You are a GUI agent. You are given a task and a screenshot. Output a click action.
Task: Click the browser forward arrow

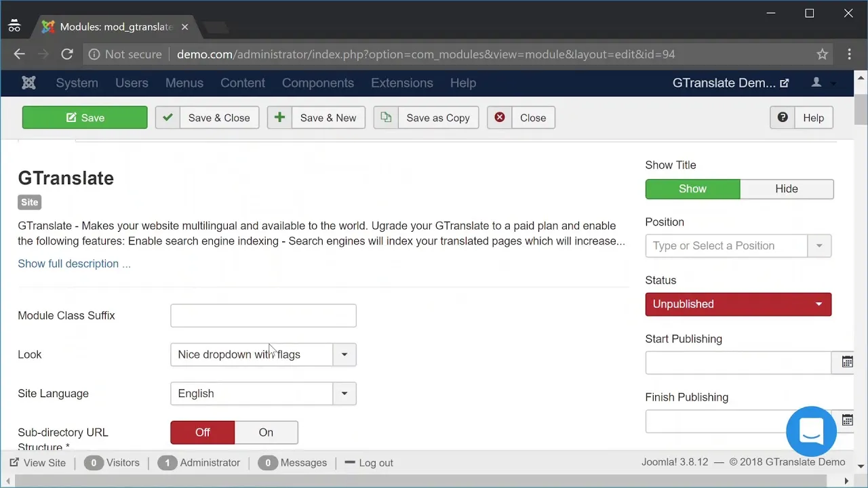coord(43,54)
